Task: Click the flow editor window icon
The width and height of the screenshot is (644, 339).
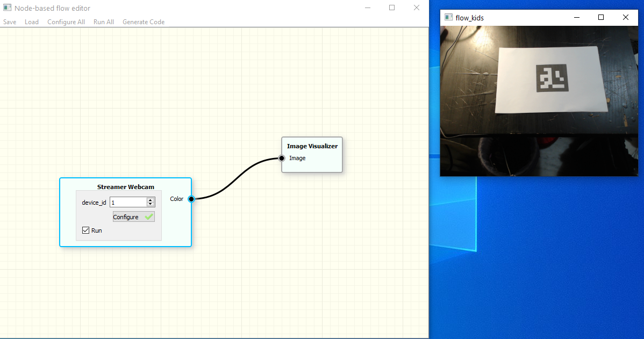Action: pyautogui.click(x=7, y=8)
